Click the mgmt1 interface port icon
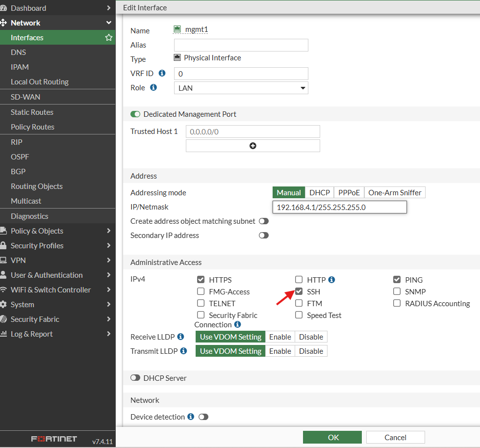This screenshot has width=480, height=448. 177,29
